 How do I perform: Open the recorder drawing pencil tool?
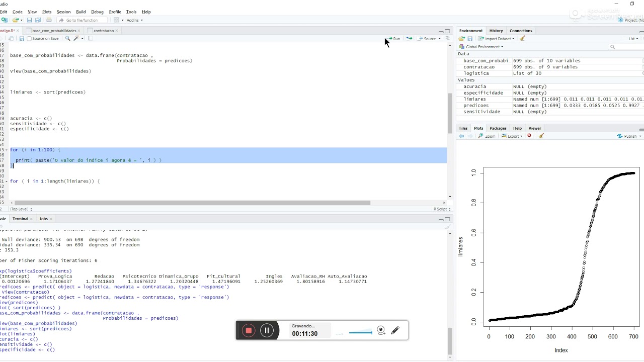click(395, 330)
